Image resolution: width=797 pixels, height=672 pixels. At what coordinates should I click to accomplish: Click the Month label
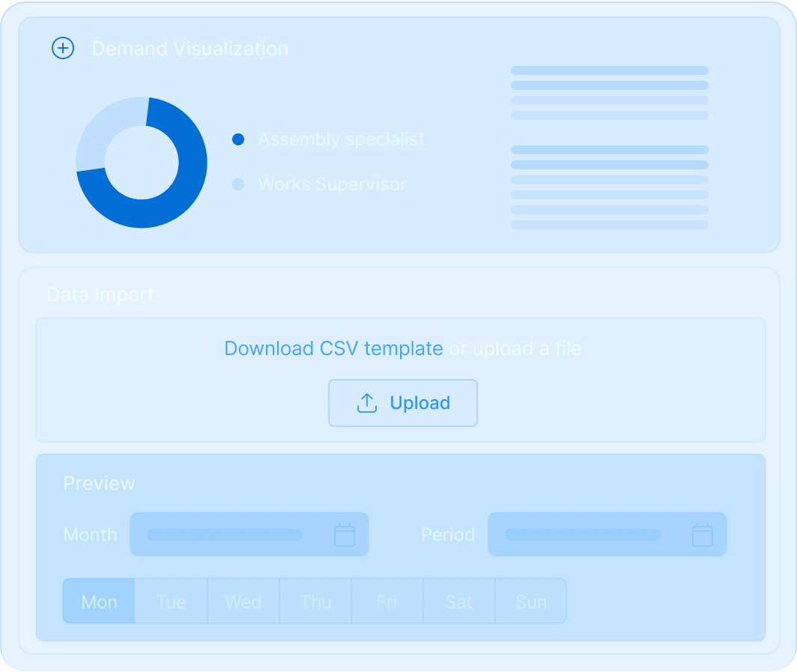(90, 535)
